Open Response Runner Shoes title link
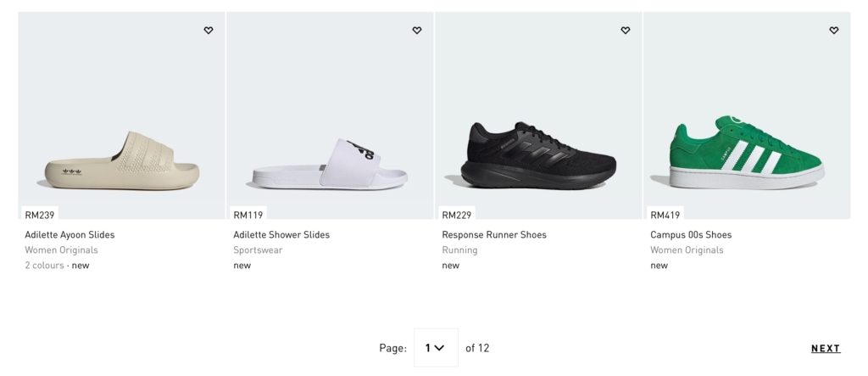 [494, 234]
